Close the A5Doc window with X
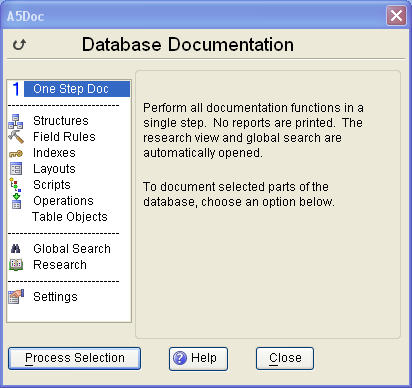Screen dimensions: 412x388 pos(396,15)
